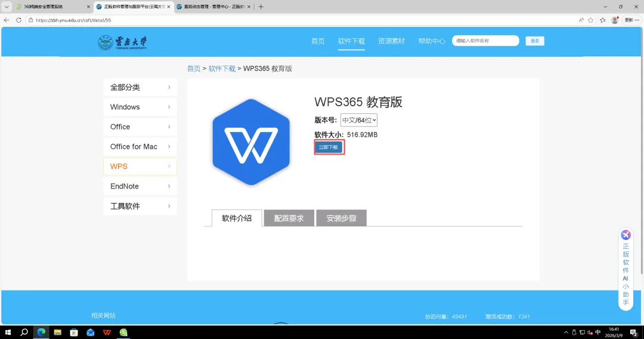Expand the WPS category

(140, 167)
